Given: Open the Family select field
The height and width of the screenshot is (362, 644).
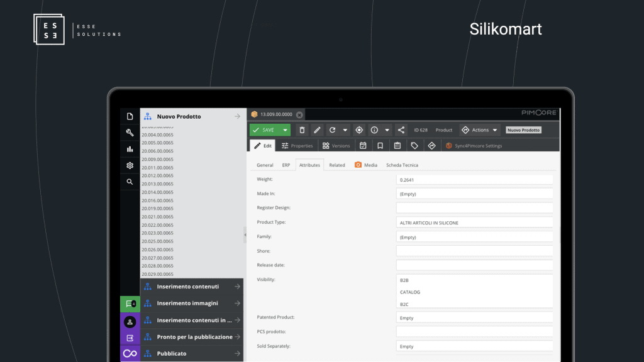Looking at the screenshot, I should pos(474,237).
